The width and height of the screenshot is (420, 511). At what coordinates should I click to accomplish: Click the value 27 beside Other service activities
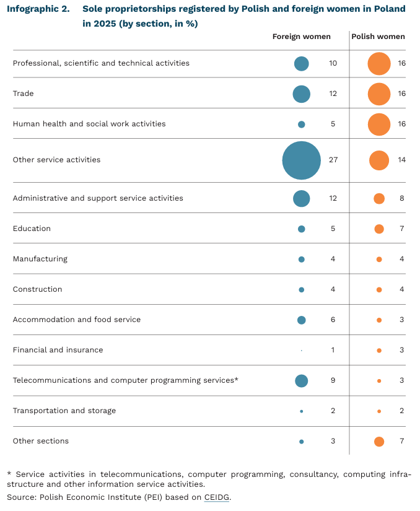pyautogui.click(x=333, y=160)
